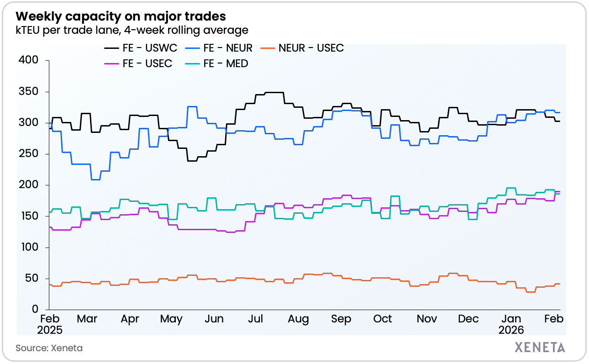Click the kTEU per trade lane subtitle
The image size is (589, 364).
point(132,31)
